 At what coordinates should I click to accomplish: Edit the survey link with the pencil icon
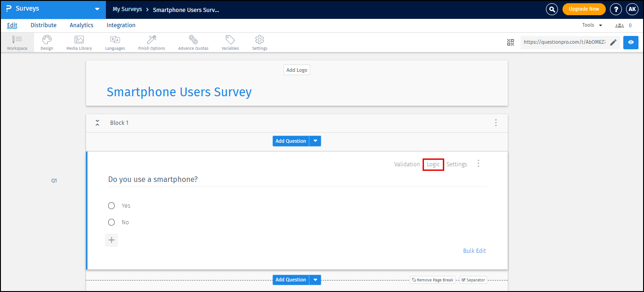coord(614,42)
